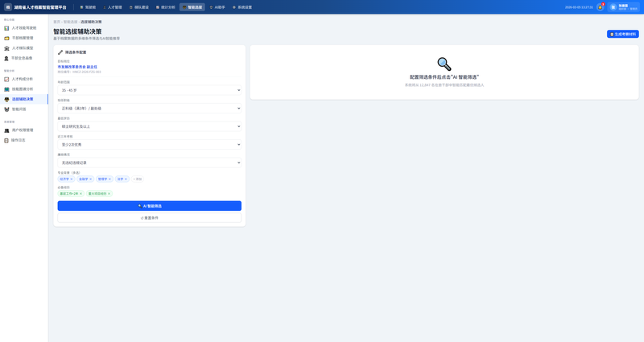Click the magnifier icon in the empty results panel

[444, 64]
